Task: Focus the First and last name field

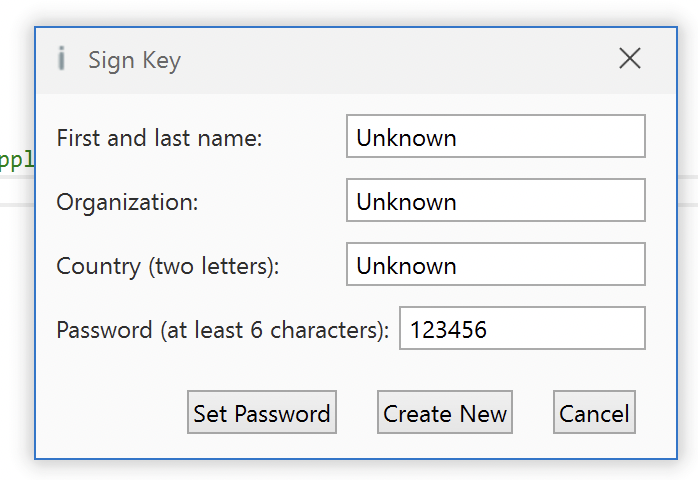Action: tap(495, 137)
